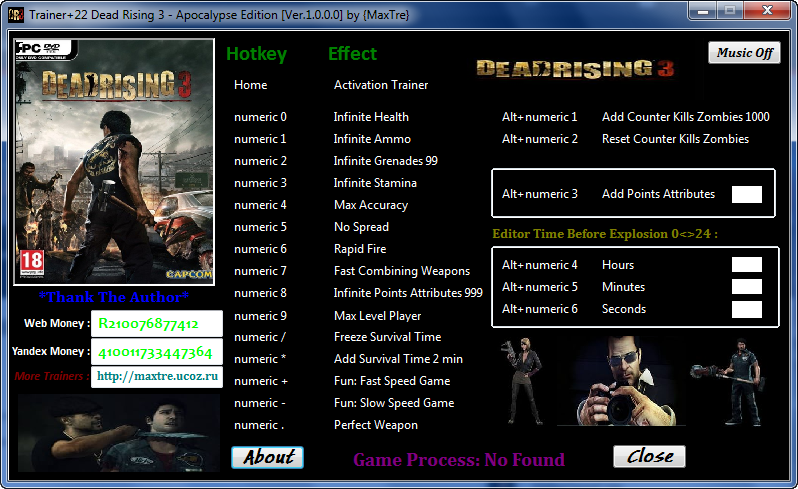
Task: Click the Minutes input field
Action: pos(747,286)
